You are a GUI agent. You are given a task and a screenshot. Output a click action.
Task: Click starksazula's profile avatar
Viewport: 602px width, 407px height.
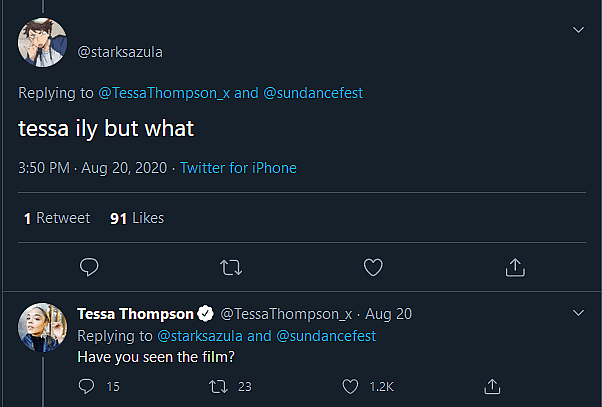tap(42, 43)
